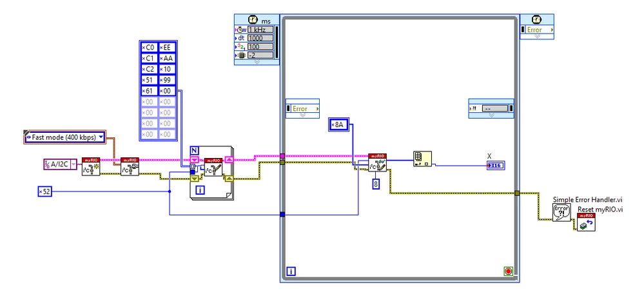The height and width of the screenshot is (296, 644).
Task: Click the Reset myRIO.vi icon
Action: point(586,222)
